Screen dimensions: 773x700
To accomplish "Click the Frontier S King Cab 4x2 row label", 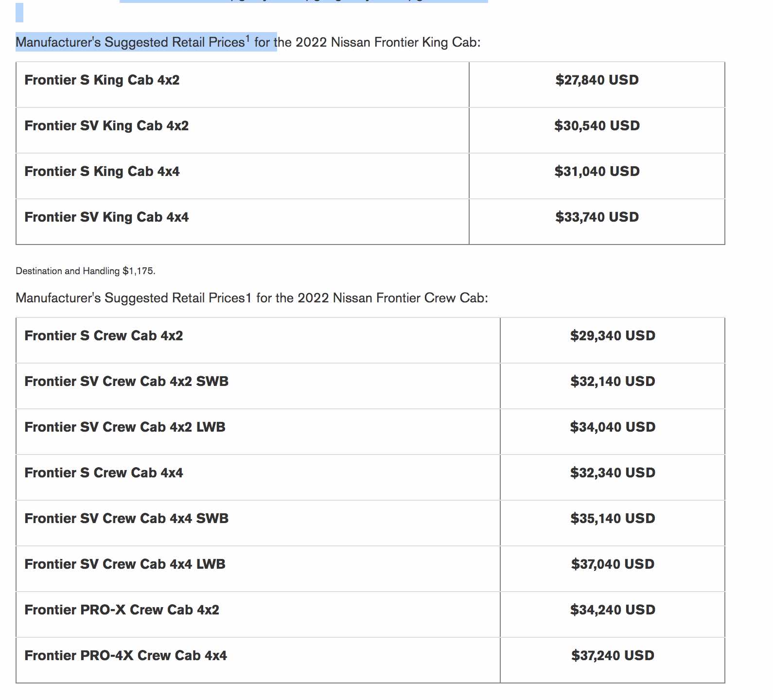I will coord(102,80).
